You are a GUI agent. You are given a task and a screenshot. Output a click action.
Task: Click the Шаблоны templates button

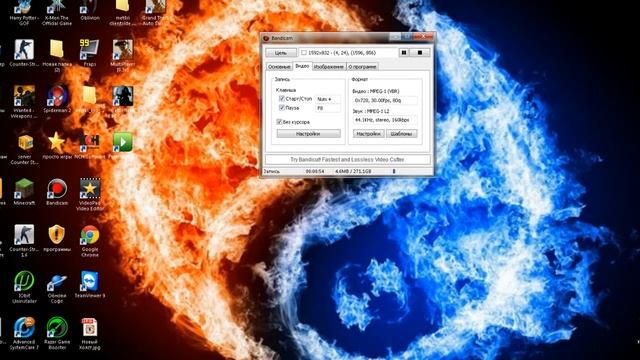coord(402,134)
